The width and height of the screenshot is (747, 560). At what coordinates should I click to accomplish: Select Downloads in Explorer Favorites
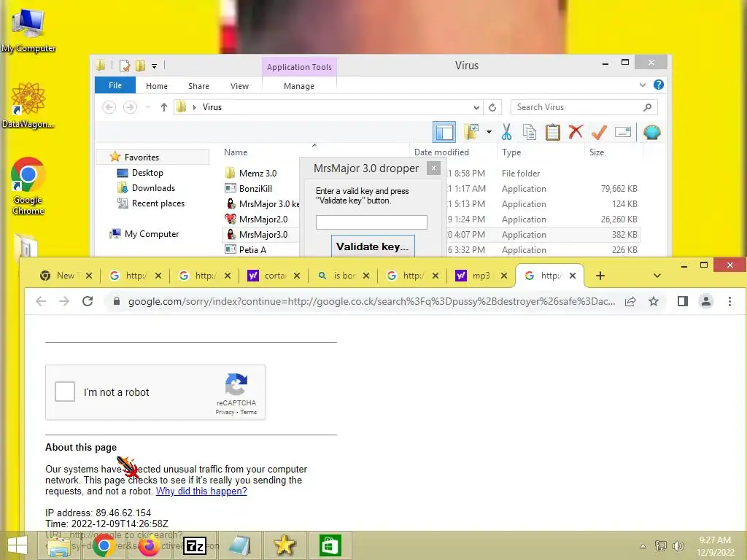click(153, 188)
